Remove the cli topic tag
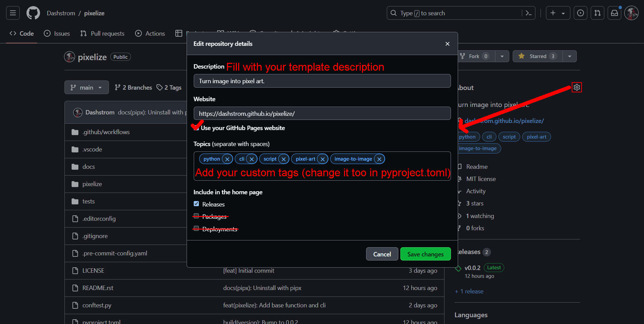This screenshot has width=644, height=324. pos(252,159)
